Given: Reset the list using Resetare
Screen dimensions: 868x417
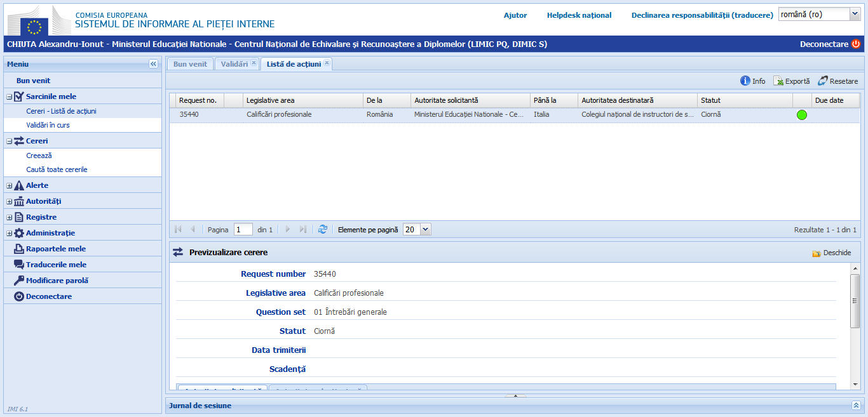Looking at the screenshot, I should 823,81.
